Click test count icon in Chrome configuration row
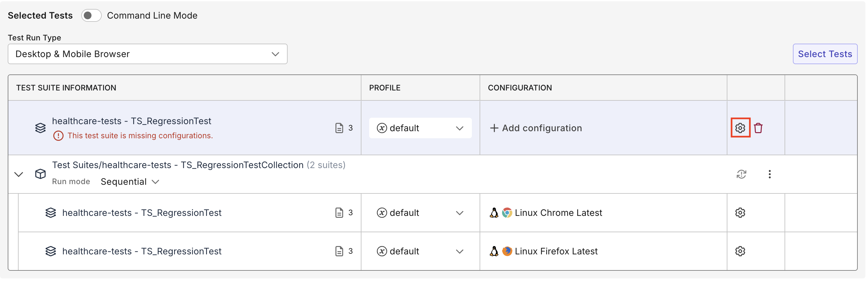The width and height of the screenshot is (868, 281). click(339, 213)
